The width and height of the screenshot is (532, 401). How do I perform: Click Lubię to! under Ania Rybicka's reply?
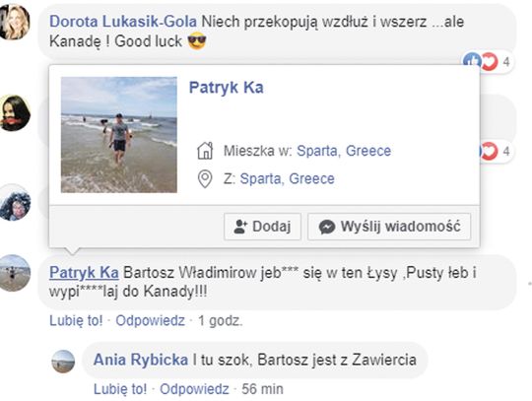click(x=120, y=389)
